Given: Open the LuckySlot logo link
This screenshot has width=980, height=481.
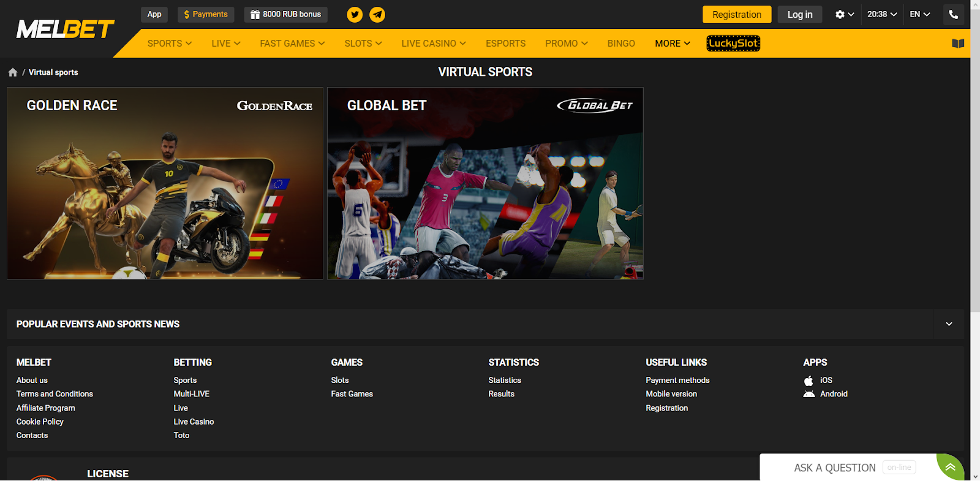Looking at the screenshot, I should (x=733, y=44).
